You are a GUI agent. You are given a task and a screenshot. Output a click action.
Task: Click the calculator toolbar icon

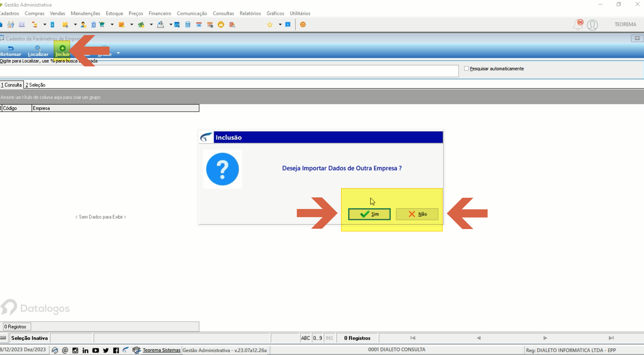(188, 25)
